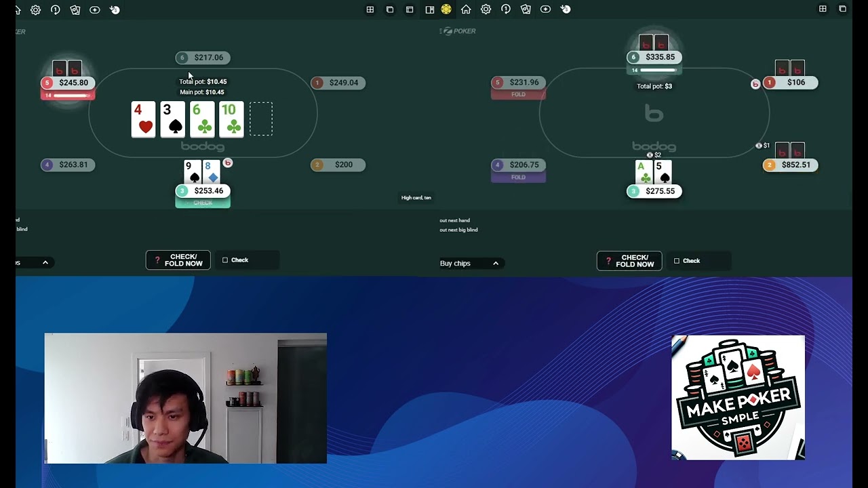Click deposit chip icon in right window

pos(565,9)
